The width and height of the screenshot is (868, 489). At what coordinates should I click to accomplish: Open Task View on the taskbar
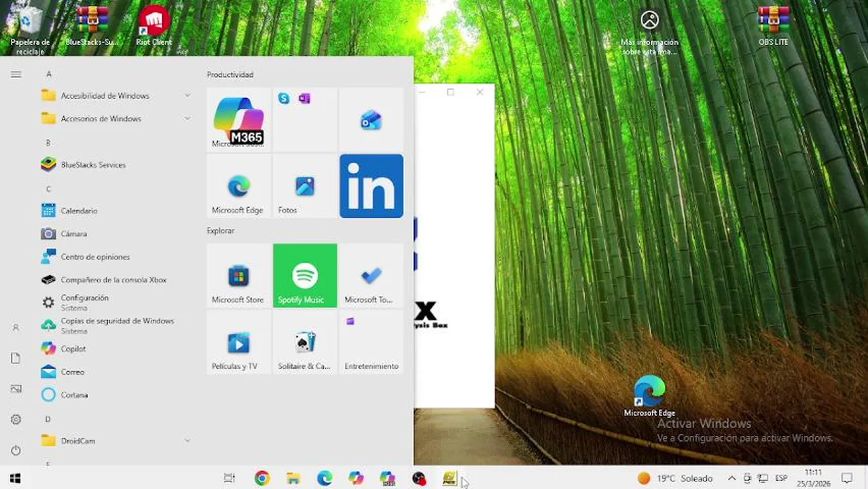pyautogui.click(x=230, y=478)
